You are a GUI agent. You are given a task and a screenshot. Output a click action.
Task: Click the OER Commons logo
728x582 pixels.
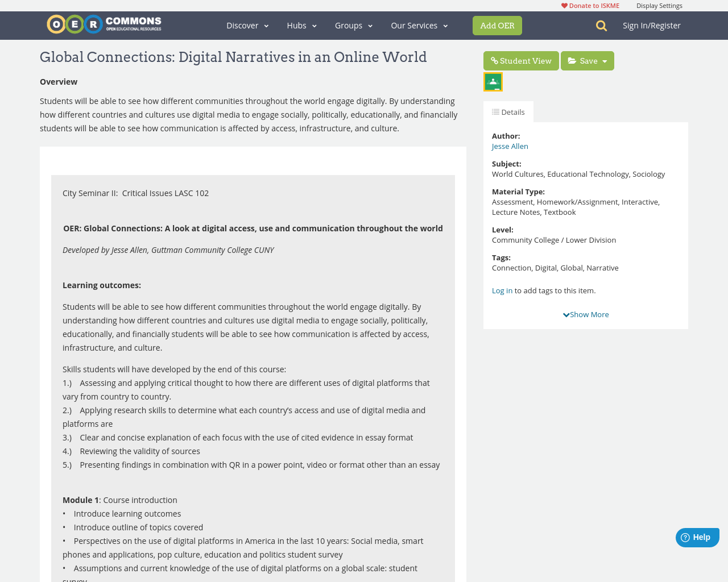click(104, 23)
